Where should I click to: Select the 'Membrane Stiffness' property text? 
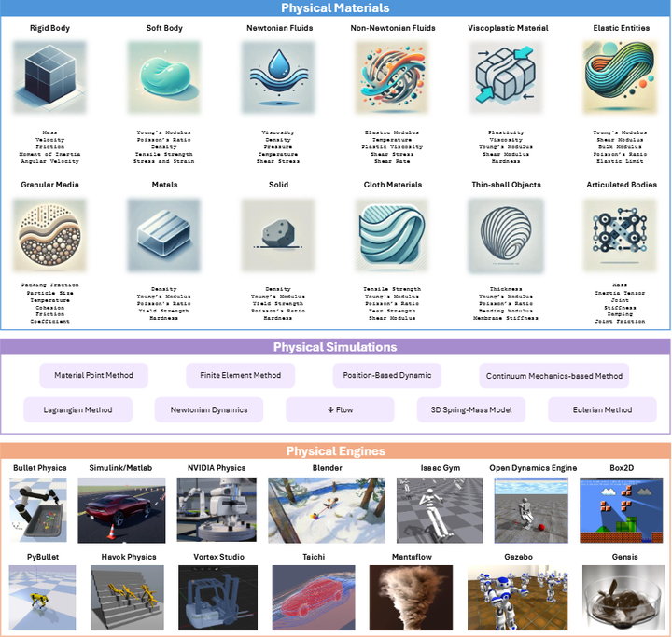506,318
